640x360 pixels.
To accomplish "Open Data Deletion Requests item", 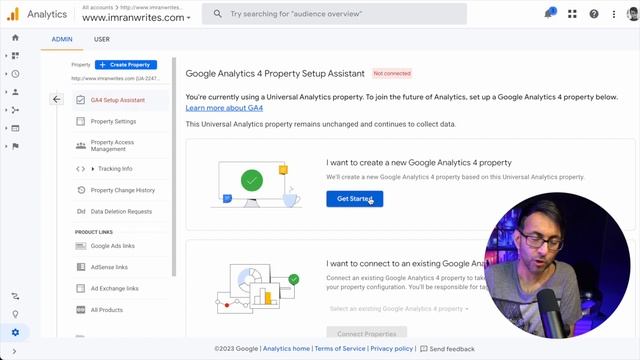I will (120, 211).
